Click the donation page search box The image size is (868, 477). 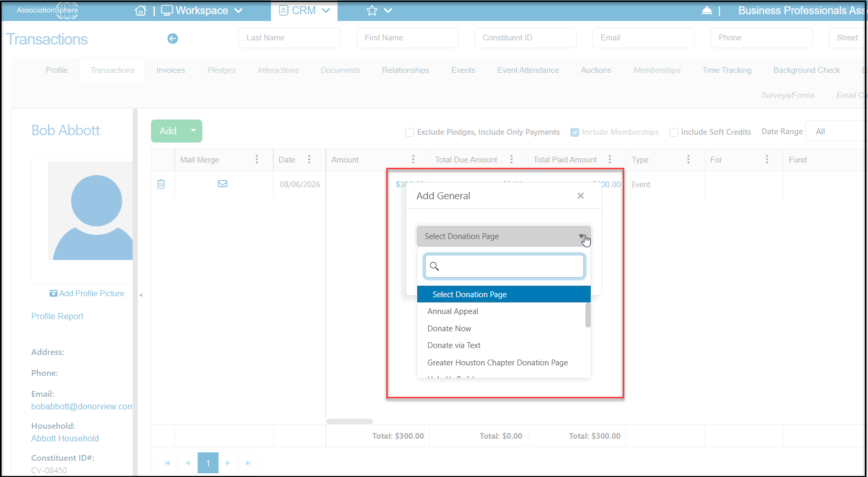click(504, 266)
